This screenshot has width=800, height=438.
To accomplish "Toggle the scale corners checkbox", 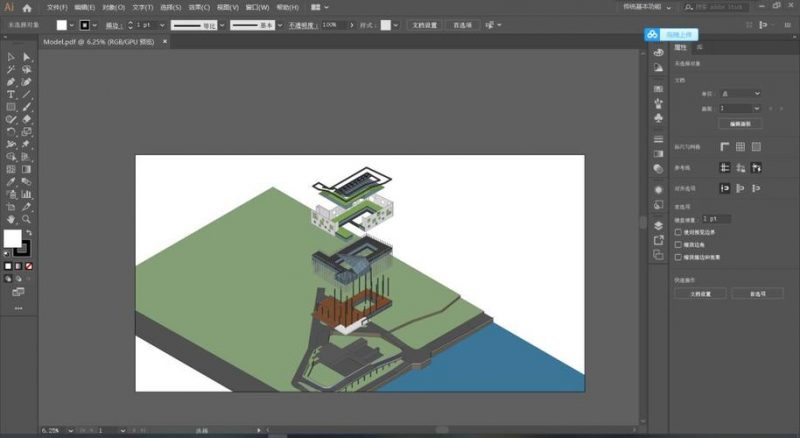I will tap(678, 245).
